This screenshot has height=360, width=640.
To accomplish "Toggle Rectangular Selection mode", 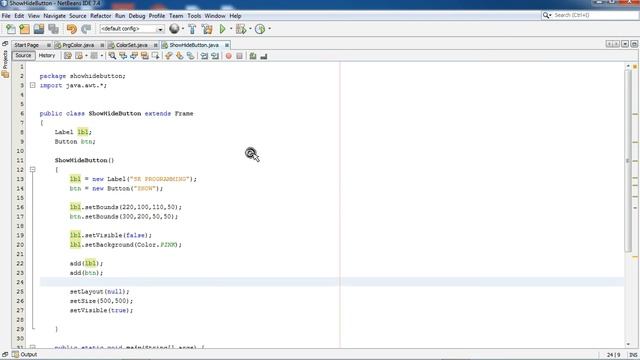I will pos(156,56).
